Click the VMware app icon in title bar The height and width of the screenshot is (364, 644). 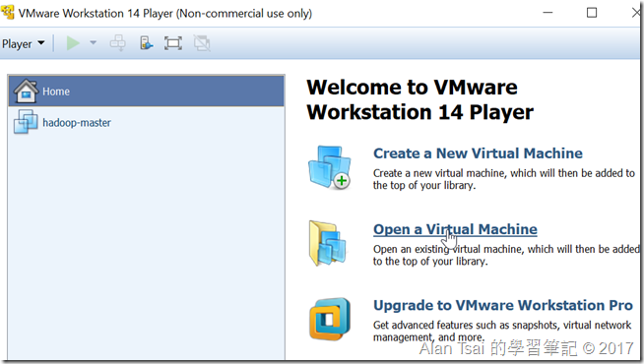point(8,13)
